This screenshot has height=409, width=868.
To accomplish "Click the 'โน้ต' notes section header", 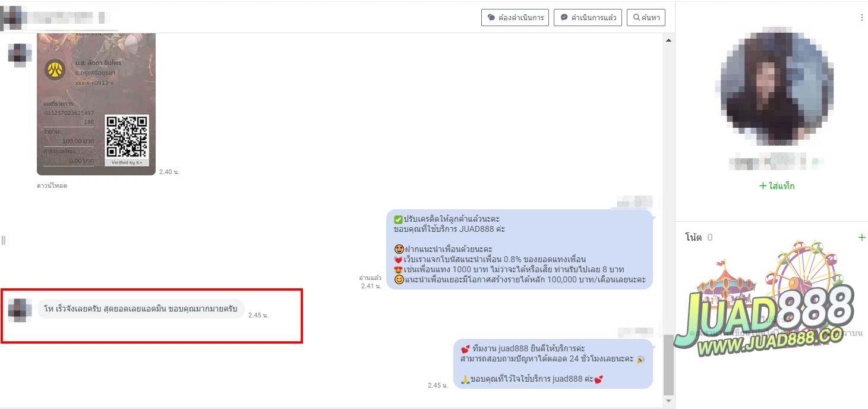I will click(693, 237).
